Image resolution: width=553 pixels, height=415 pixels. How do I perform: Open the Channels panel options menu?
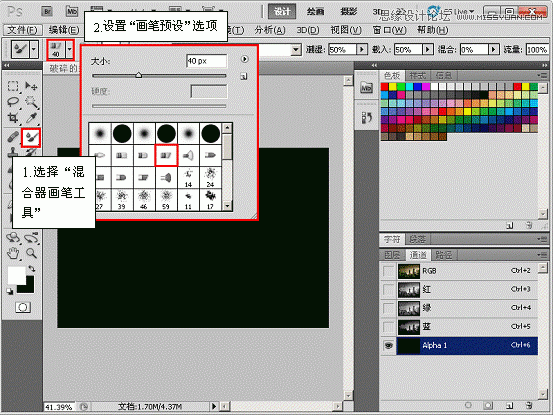[x=541, y=254]
